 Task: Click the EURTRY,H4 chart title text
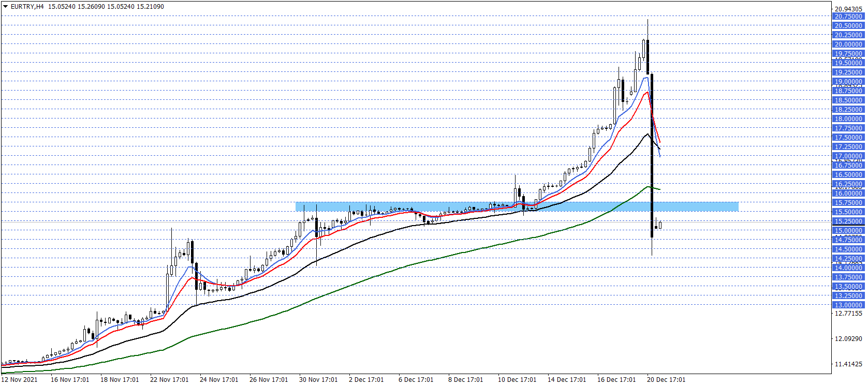[27, 7]
